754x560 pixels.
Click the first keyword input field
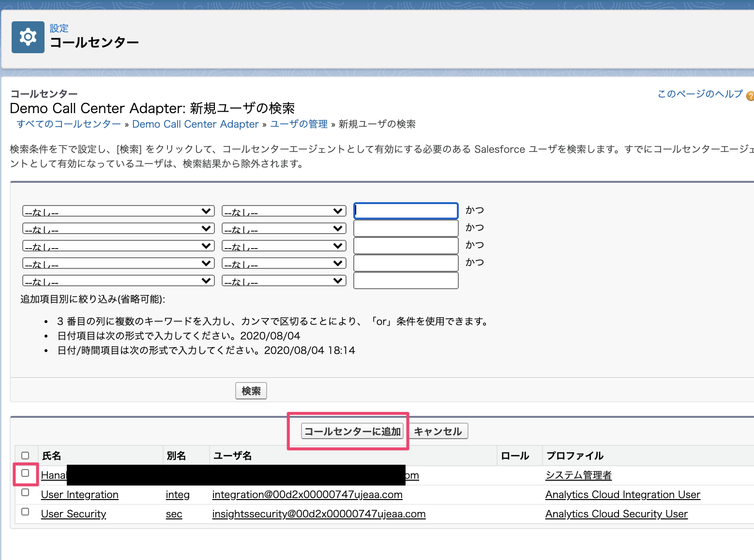point(406,210)
